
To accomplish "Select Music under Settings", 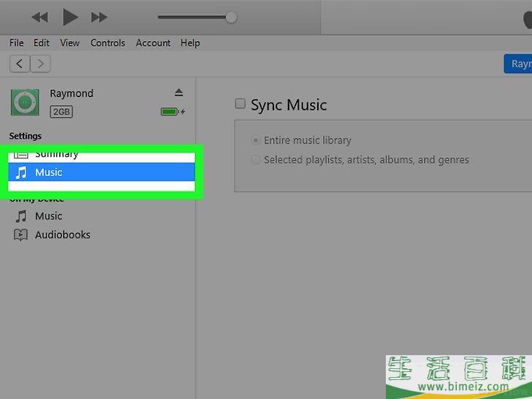I will coord(102,172).
